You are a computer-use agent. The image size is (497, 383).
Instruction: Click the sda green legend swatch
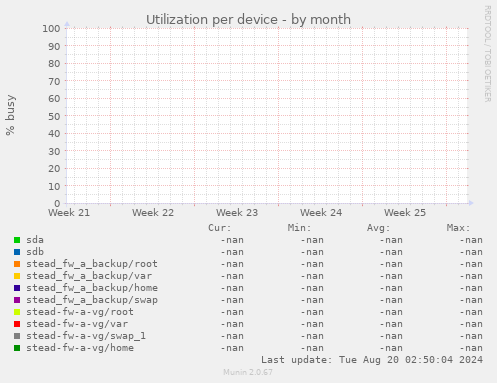click(17, 240)
